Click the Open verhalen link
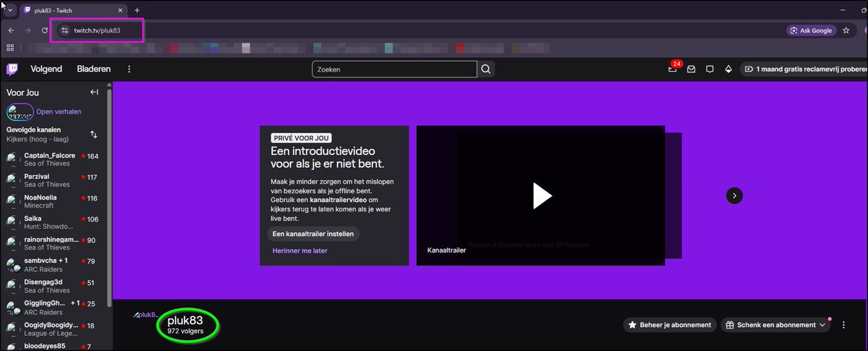Screen dimensions: 868x351 pos(59,112)
